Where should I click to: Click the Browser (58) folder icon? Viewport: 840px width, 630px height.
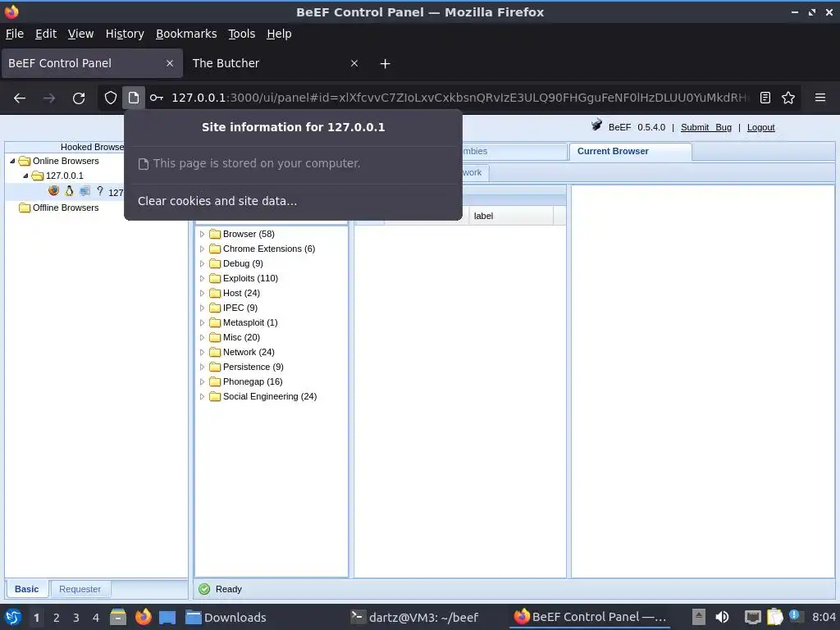click(x=215, y=234)
